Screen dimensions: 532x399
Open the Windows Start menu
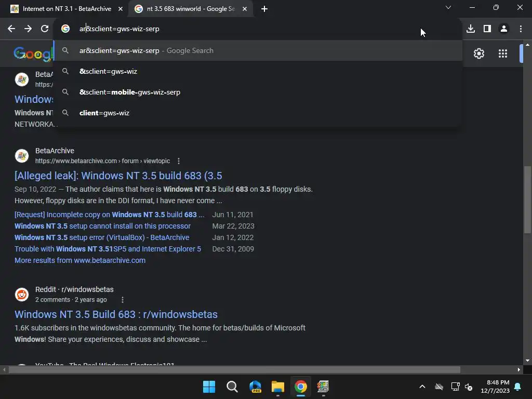tap(209, 387)
